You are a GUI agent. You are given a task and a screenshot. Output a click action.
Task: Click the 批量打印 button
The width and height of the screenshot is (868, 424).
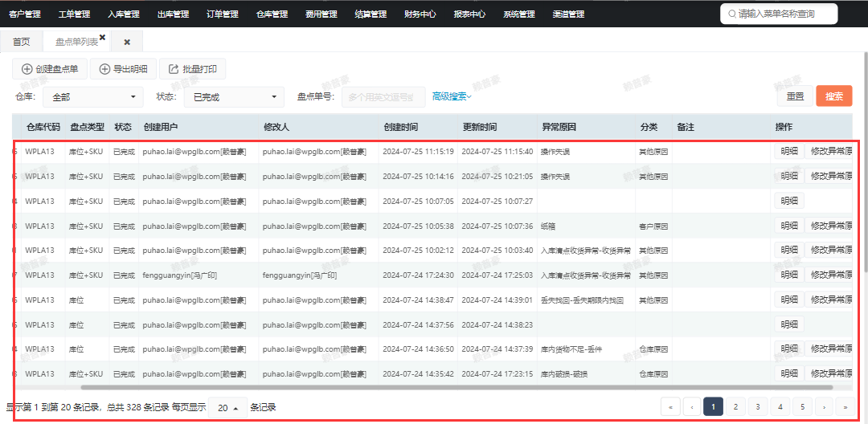[x=192, y=69]
